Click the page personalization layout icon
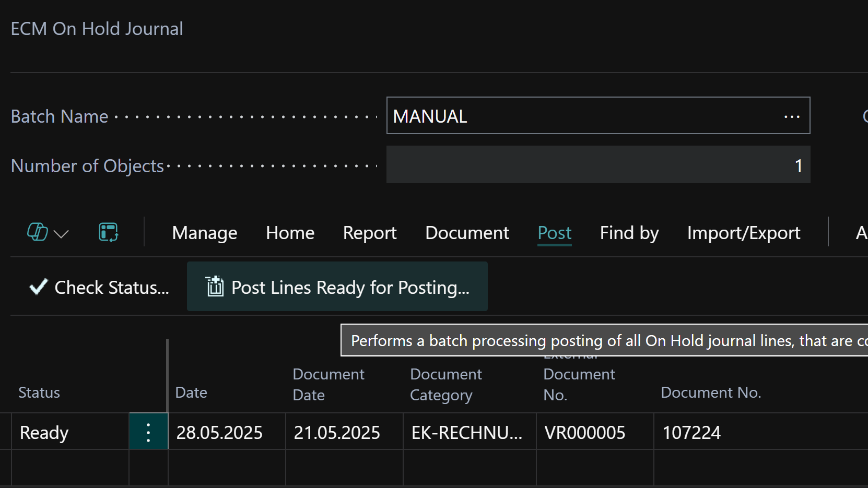The width and height of the screenshot is (868, 488). [109, 232]
